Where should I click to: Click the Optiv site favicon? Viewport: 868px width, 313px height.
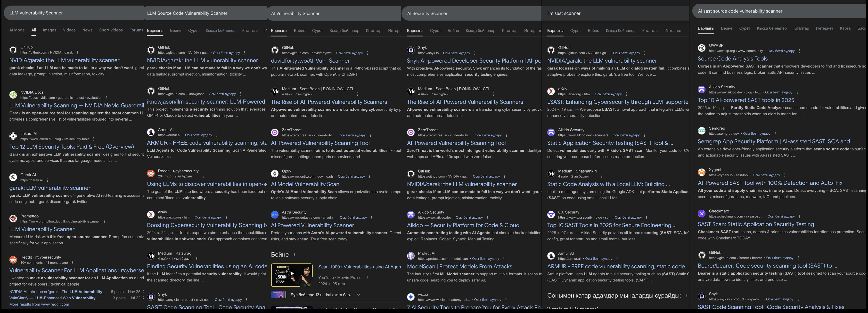point(275,173)
